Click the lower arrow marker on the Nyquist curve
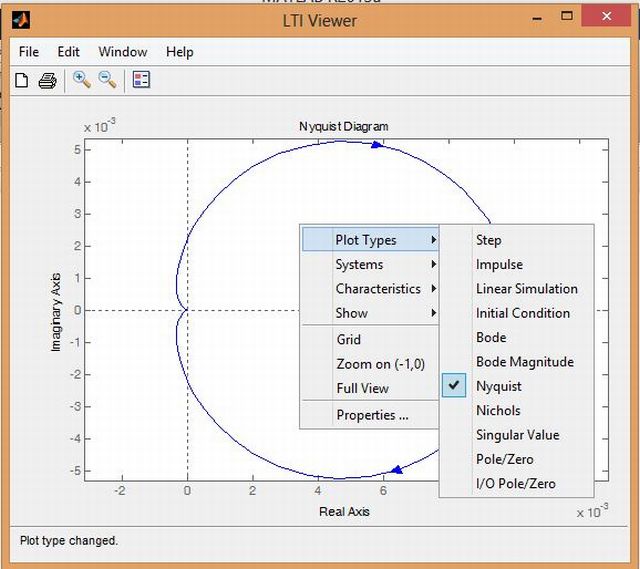 397,470
